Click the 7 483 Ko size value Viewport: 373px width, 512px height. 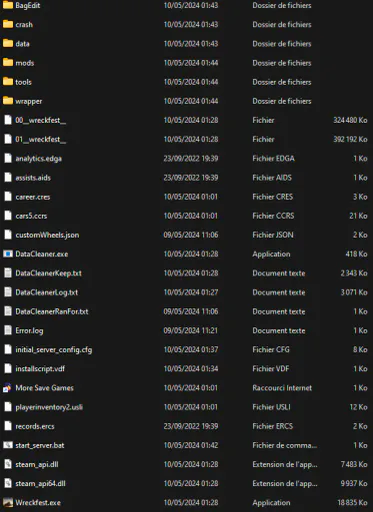354,464
